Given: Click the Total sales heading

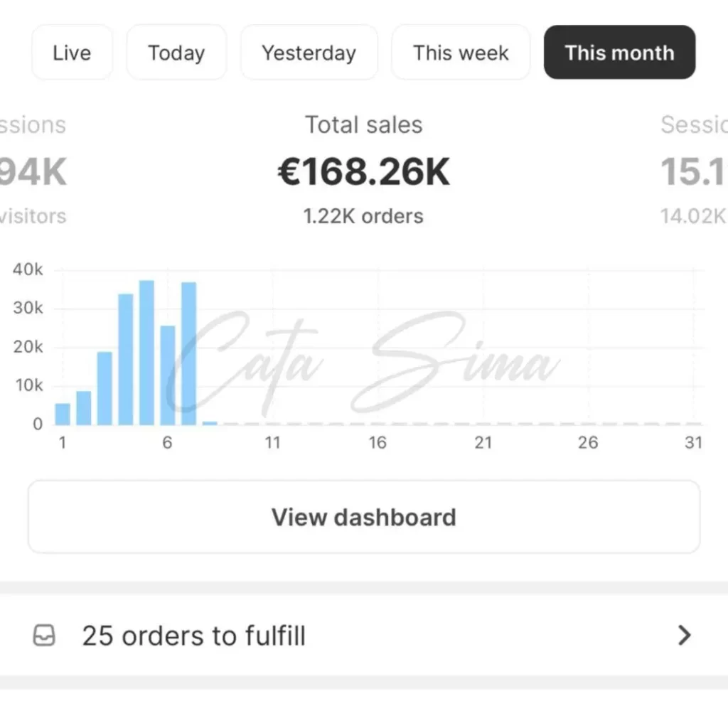Looking at the screenshot, I should coord(363,125).
